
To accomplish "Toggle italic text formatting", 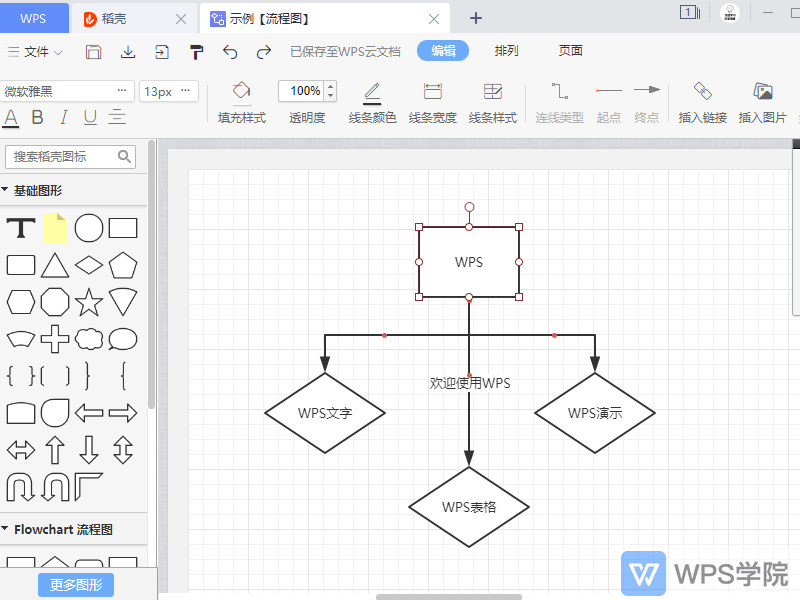I will pyautogui.click(x=64, y=117).
